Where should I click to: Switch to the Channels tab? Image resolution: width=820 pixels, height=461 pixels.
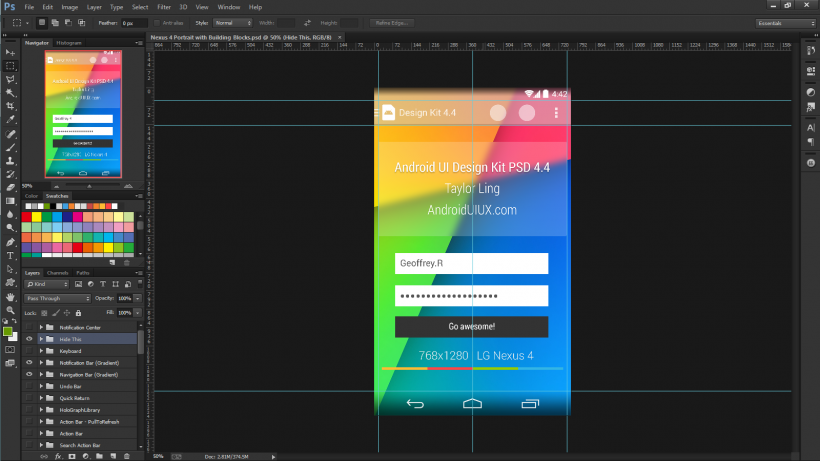coord(58,273)
